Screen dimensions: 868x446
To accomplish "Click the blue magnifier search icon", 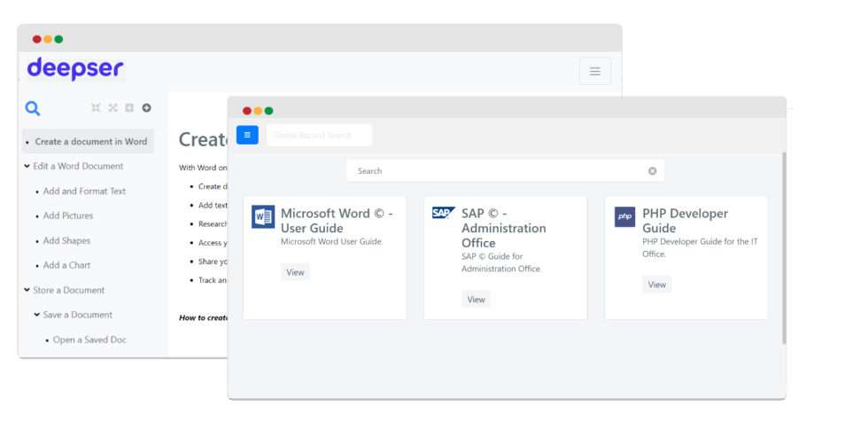I will (x=33, y=108).
